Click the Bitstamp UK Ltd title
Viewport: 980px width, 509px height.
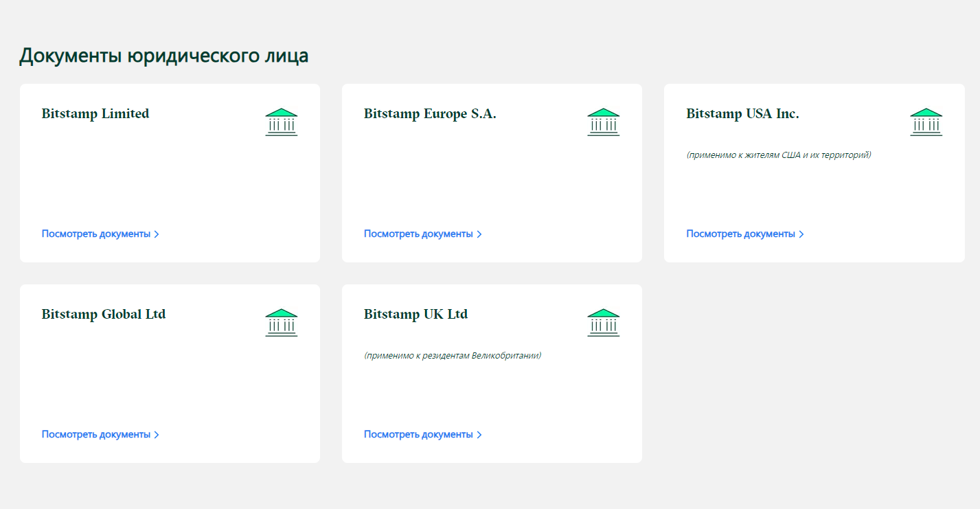pos(416,315)
